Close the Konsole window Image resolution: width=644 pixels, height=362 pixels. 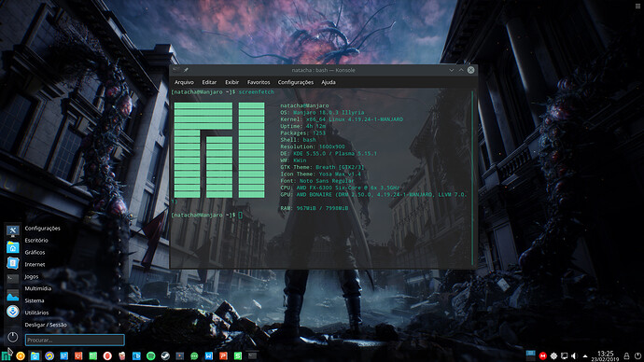click(470, 70)
